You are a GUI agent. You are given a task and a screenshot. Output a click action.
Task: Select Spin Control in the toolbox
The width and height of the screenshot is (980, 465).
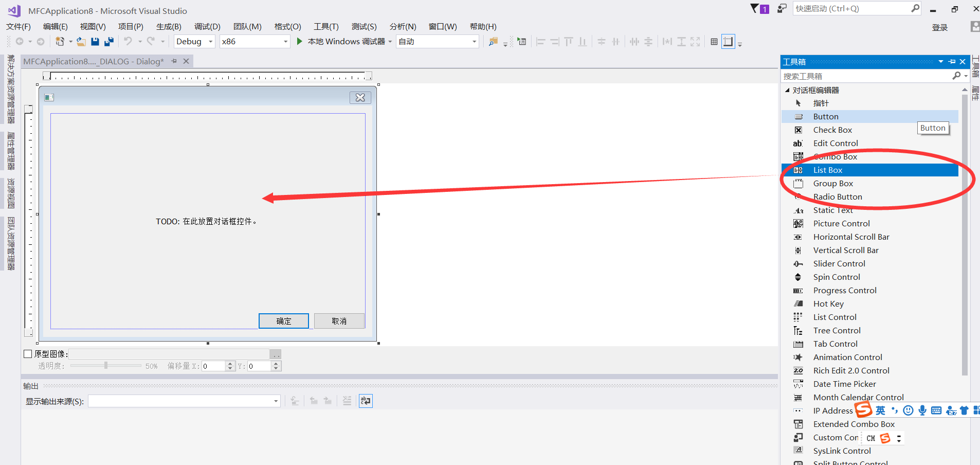[870, 277]
